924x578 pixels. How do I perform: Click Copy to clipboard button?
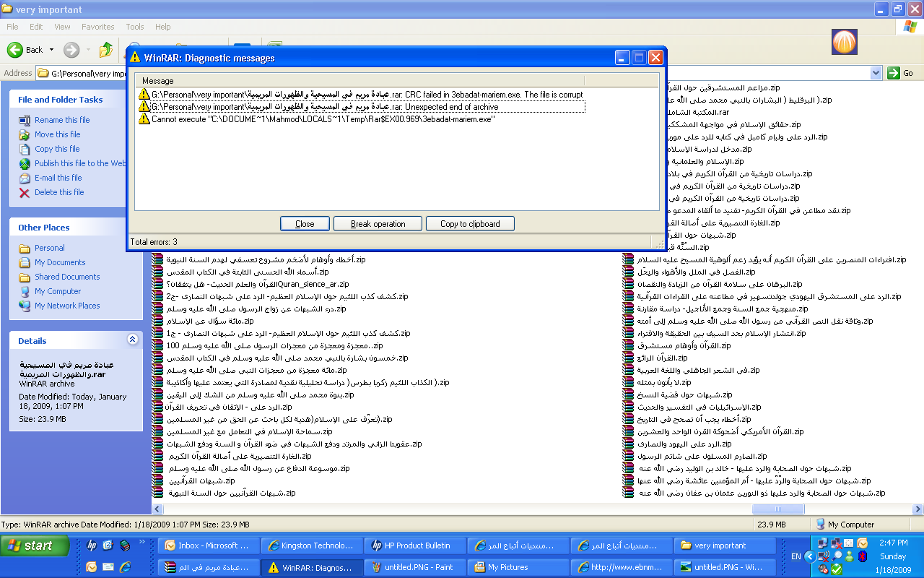470,224
